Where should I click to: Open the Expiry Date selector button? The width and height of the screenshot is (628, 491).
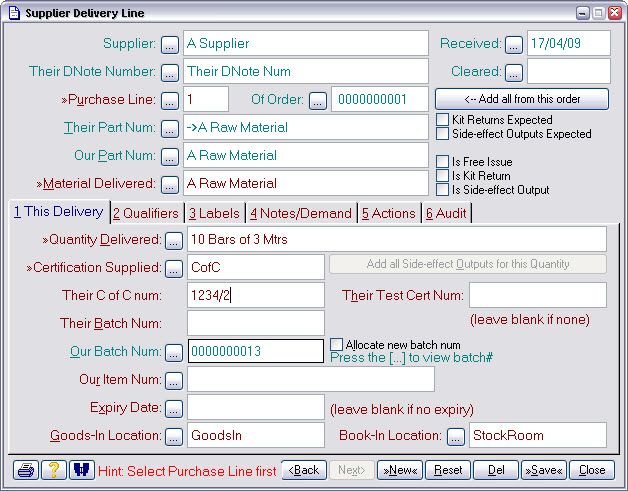(x=174, y=408)
